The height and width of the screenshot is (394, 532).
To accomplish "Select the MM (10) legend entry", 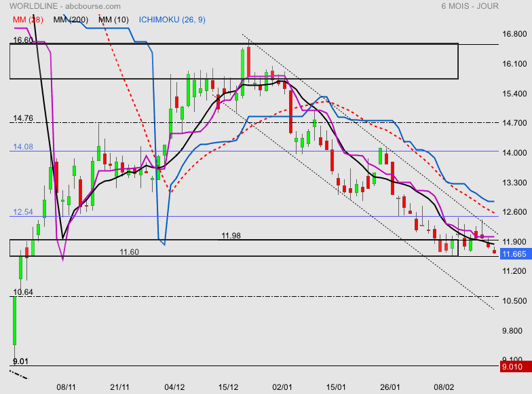I will tap(113, 20).
